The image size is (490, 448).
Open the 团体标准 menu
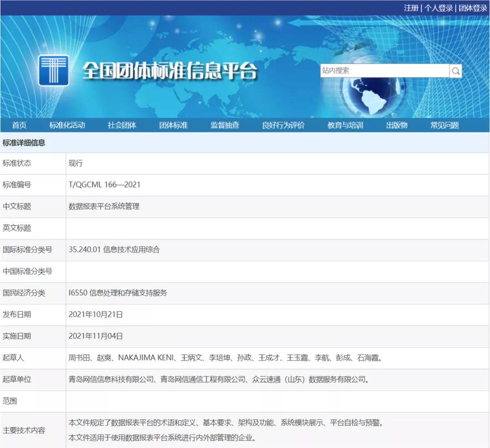click(173, 125)
